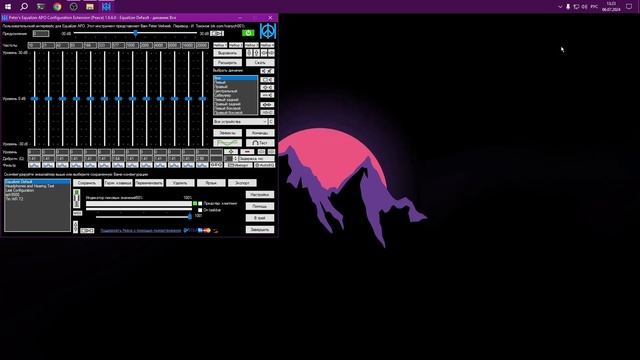Click the Экспорт button
640x360 pixels.
point(242,183)
